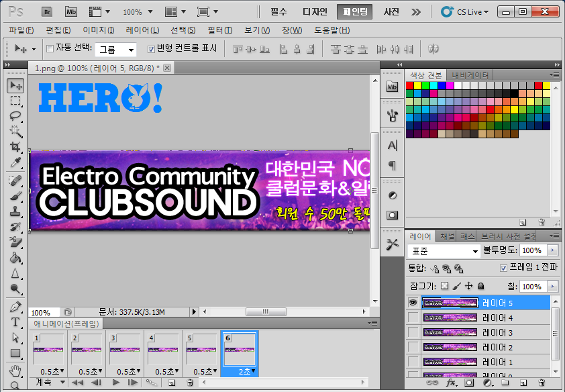Select the Brush tool
The image size is (565, 392).
pos(15,195)
